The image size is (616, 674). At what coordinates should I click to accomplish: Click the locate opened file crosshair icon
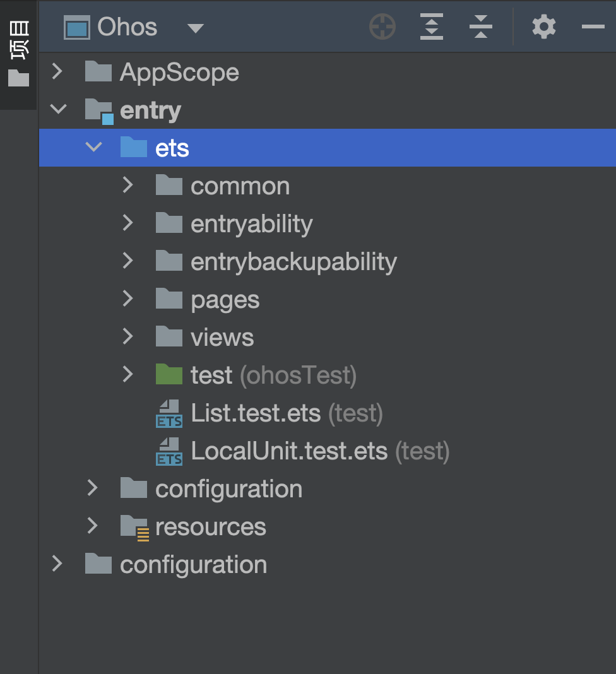click(382, 27)
